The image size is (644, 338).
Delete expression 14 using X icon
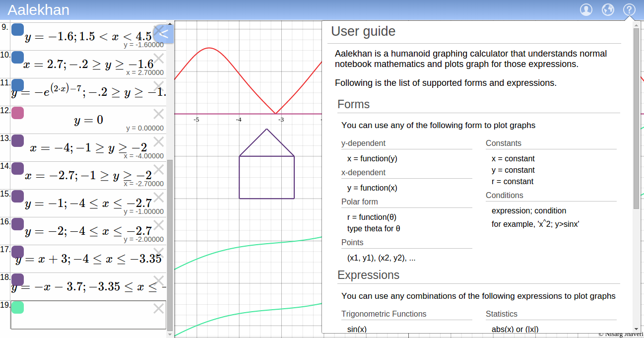pos(158,170)
